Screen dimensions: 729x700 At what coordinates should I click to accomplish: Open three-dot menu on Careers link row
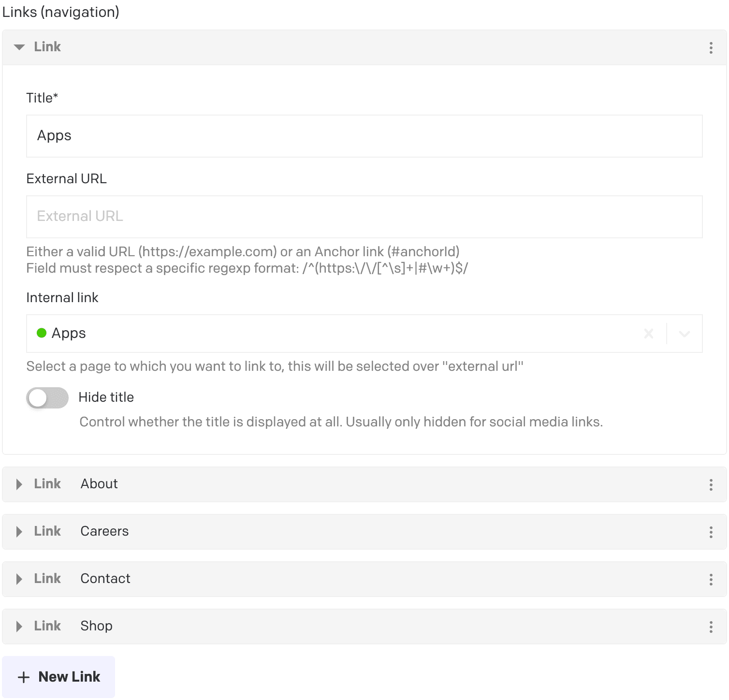[711, 532]
